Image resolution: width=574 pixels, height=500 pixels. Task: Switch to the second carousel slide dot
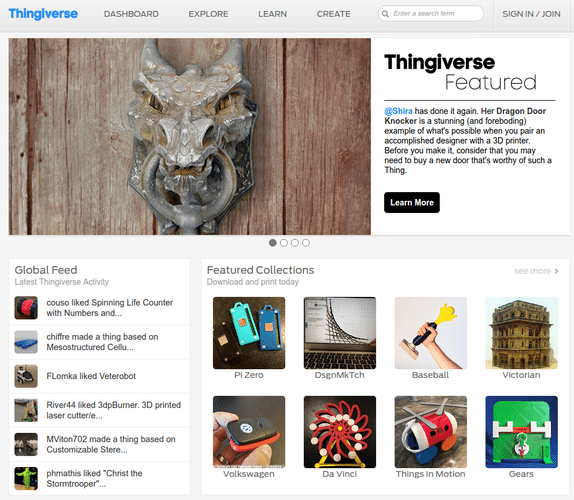coord(284,243)
